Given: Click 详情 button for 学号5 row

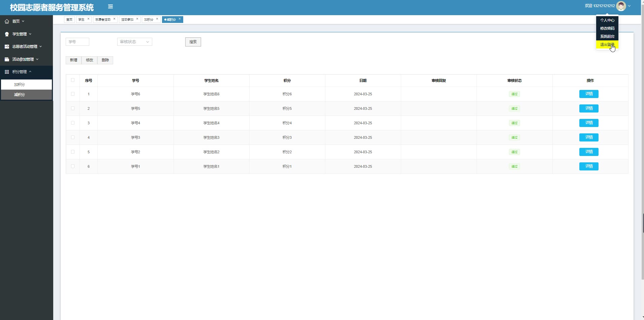Looking at the screenshot, I should [588, 108].
